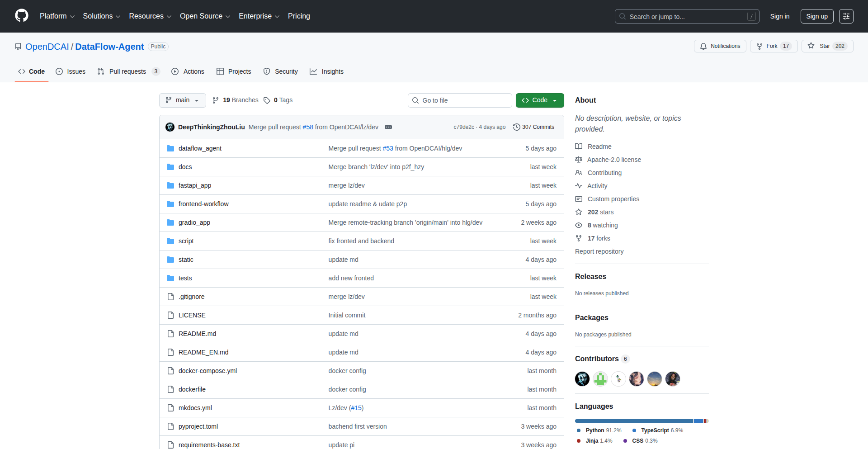Click the LICENSE file icon
The image size is (868, 449).
170,315
